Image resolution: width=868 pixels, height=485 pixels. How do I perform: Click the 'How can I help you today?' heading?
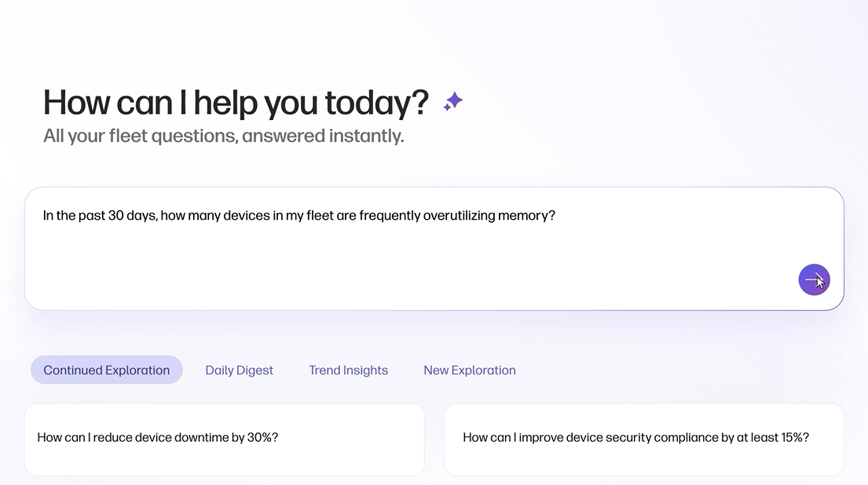click(x=236, y=102)
